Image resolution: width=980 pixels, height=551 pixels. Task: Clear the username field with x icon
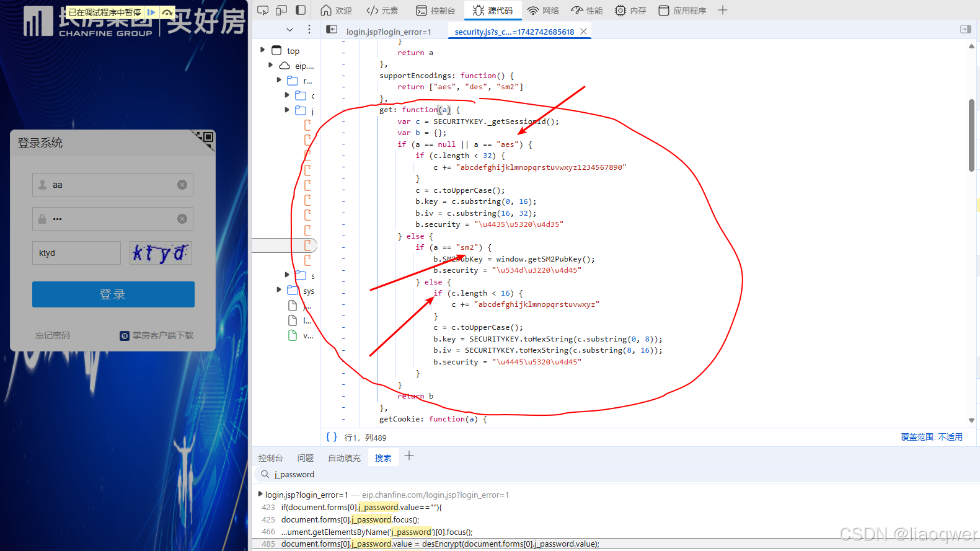click(x=182, y=185)
